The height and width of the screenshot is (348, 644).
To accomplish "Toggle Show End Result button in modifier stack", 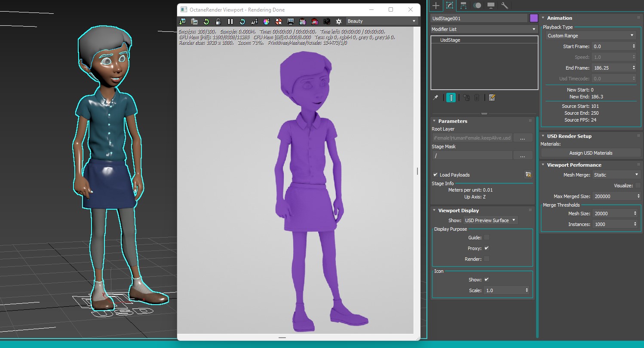I will (451, 98).
